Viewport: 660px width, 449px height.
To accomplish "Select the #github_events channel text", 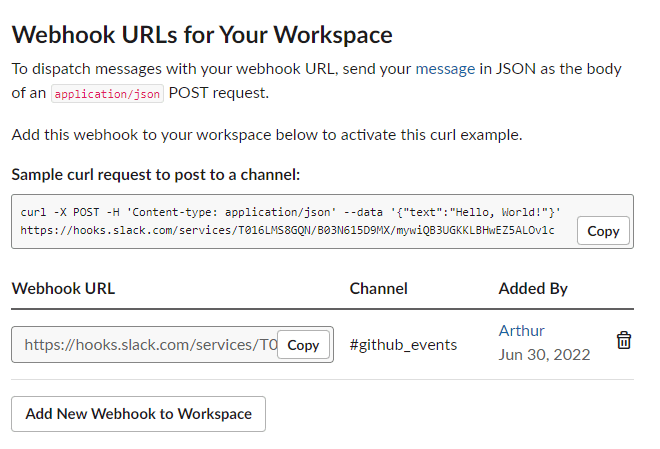I will click(x=403, y=345).
